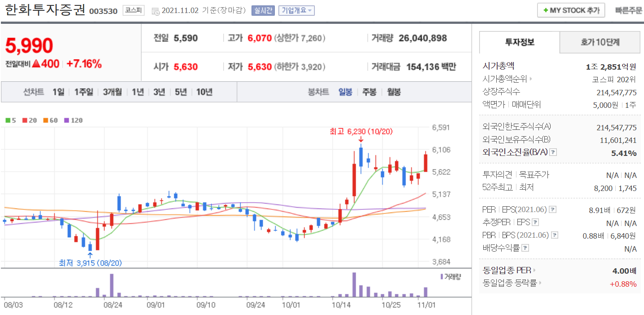Click the 실시간 badge

click(x=263, y=10)
